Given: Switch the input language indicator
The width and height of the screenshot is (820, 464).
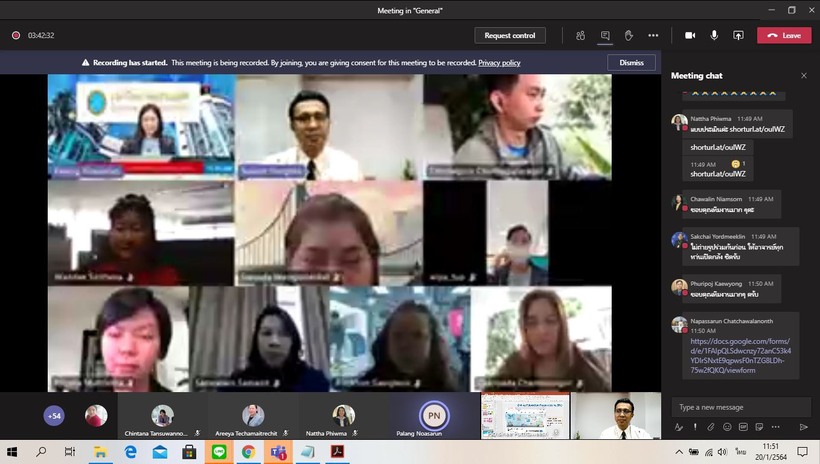Looking at the screenshot, I should tap(741, 451).
